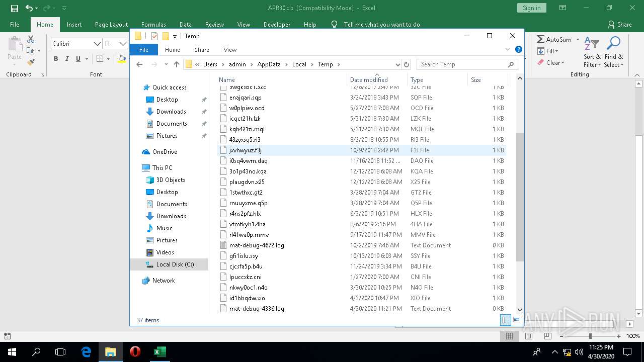Click the Format Painter brush icon
This screenshot has height=362, width=644.
31,62
